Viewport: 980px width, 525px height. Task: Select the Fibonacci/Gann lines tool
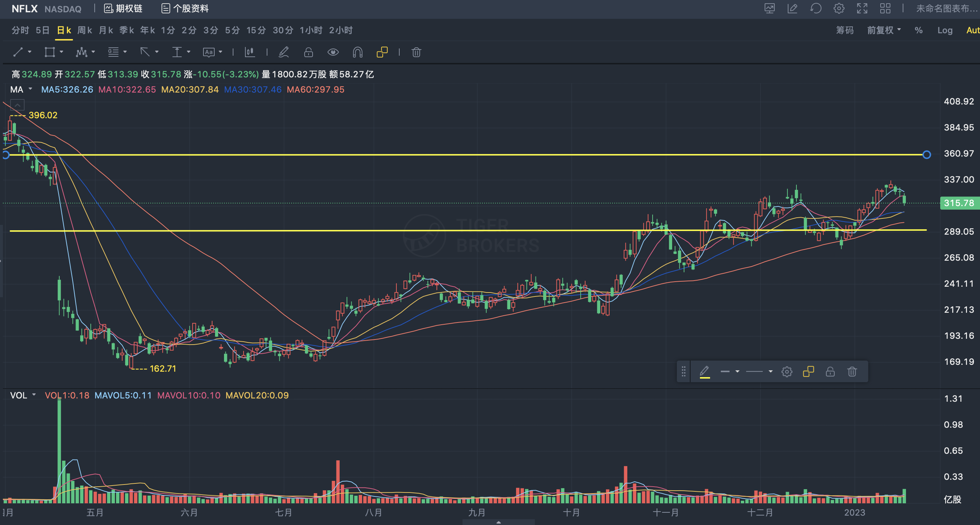pos(113,52)
